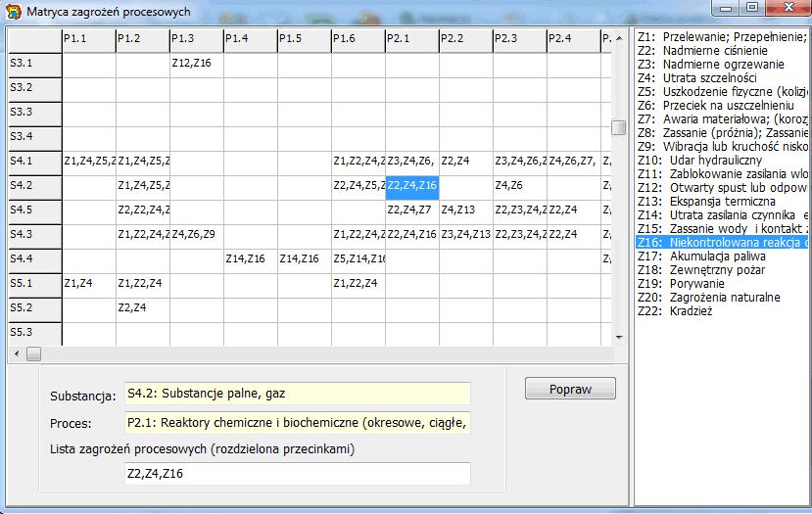This screenshot has width=812, height=514.
Task: Select hazard Z3: Nadmierne ogrzewanie
Action: pos(722,65)
